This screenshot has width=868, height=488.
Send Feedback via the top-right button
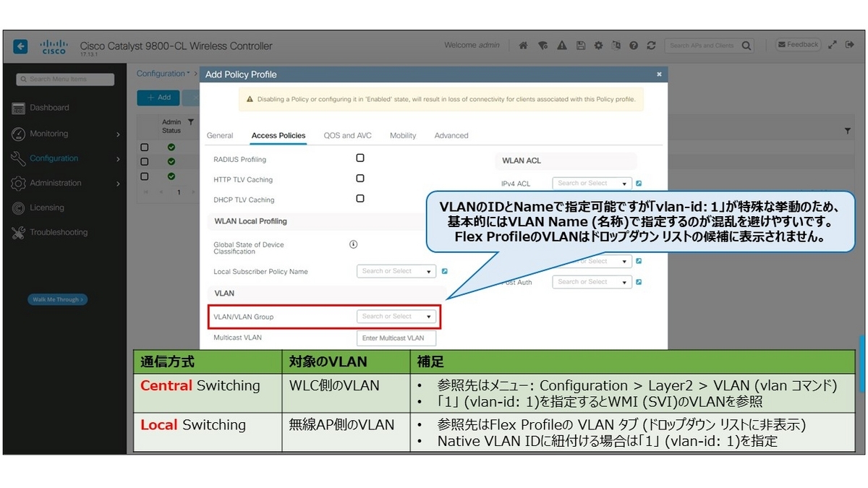point(797,44)
